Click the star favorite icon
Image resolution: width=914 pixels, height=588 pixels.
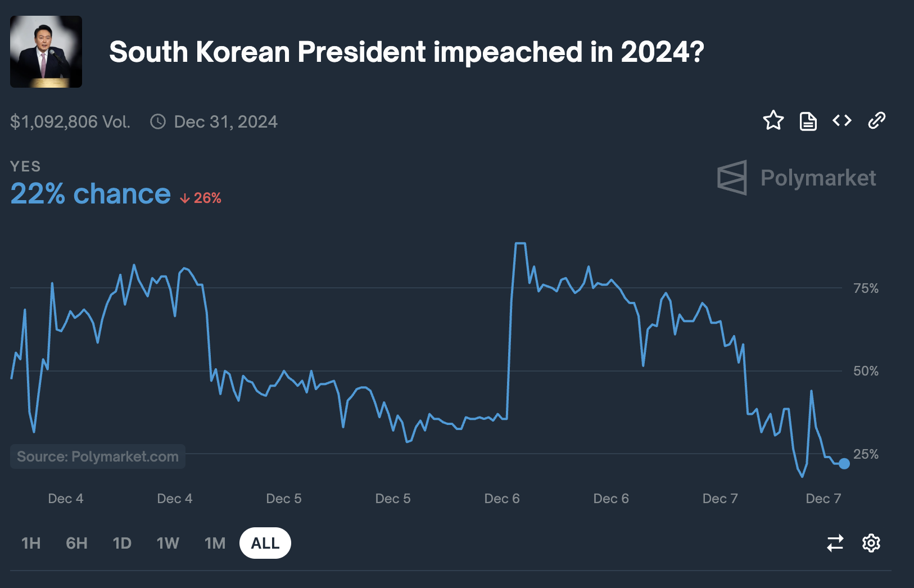coord(773,120)
